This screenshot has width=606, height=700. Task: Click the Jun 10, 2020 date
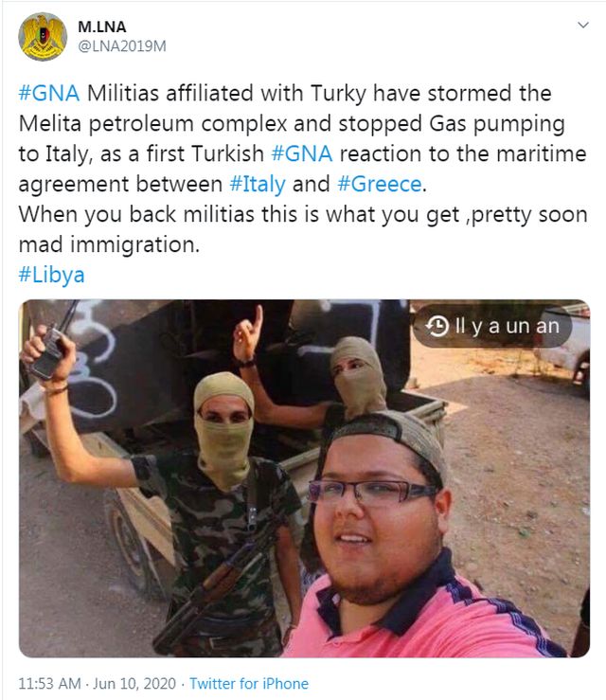[134, 684]
